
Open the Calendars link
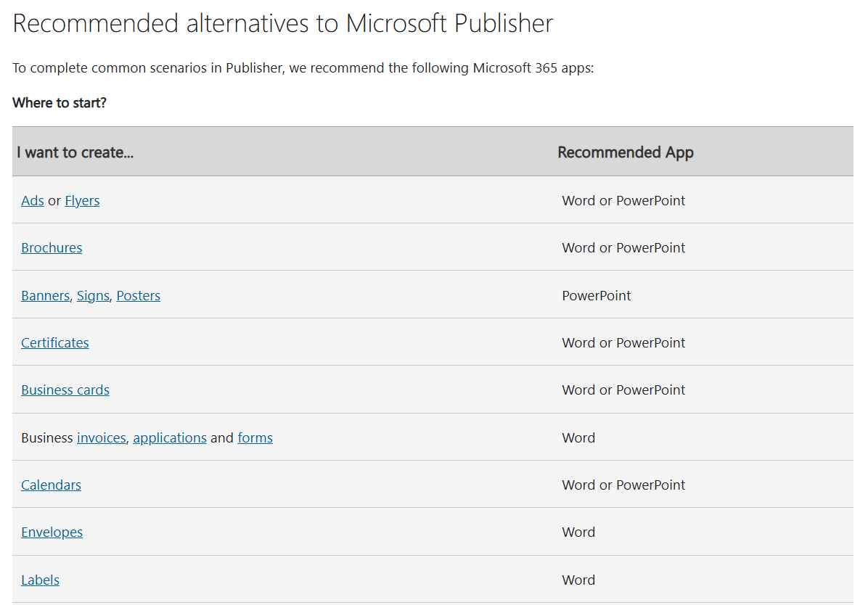pos(51,485)
